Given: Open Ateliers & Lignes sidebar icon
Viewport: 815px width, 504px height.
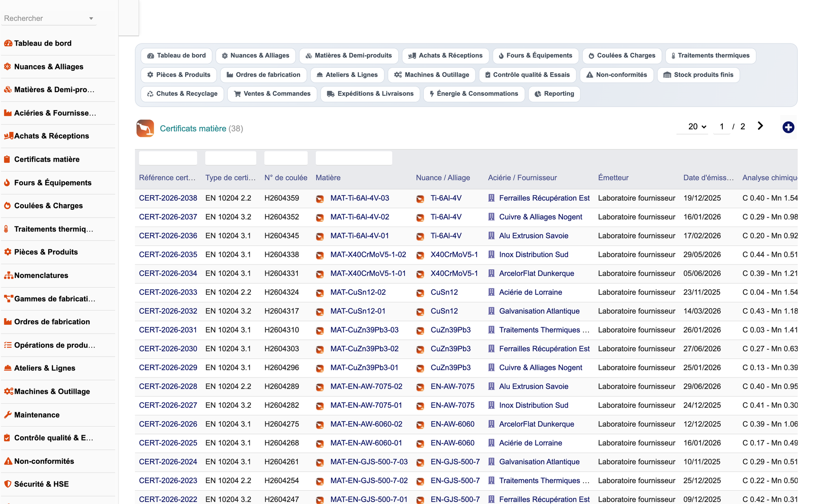Looking at the screenshot, I should coord(8,368).
